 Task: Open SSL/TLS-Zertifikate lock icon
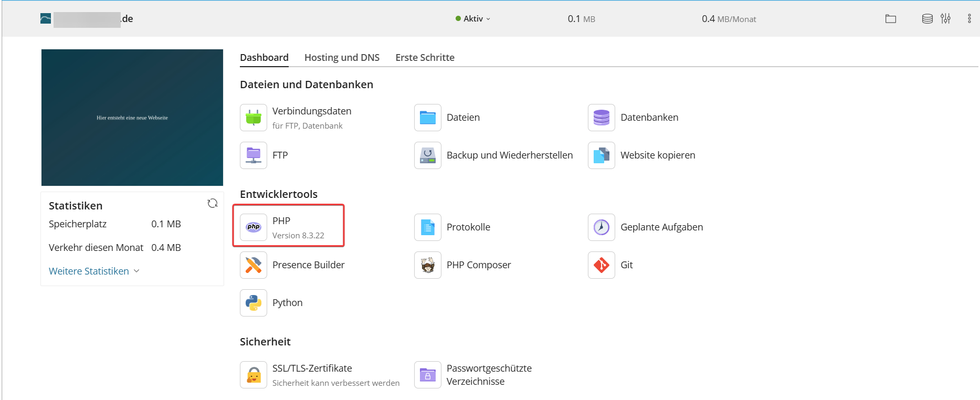[254, 375]
